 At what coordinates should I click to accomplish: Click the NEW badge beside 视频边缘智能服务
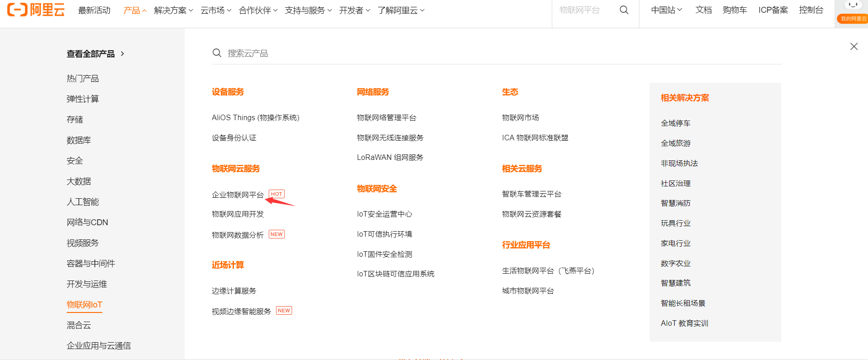point(284,311)
